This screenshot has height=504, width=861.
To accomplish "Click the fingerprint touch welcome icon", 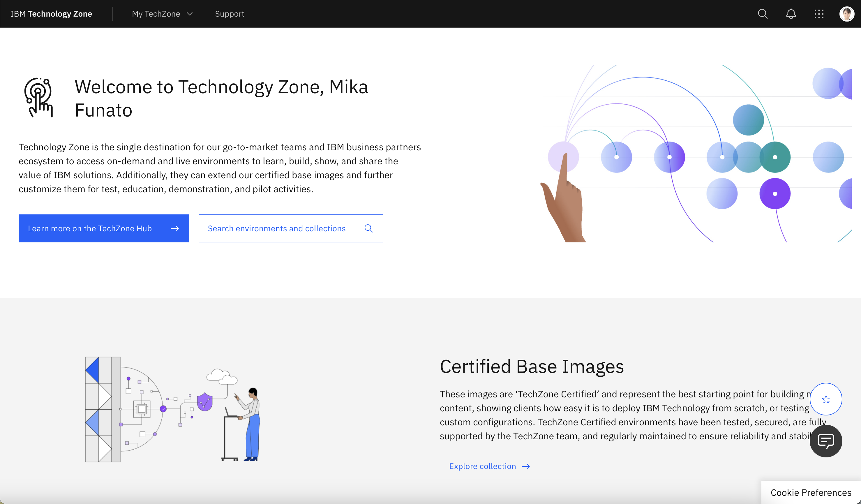I will pyautogui.click(x=39, y=98).
